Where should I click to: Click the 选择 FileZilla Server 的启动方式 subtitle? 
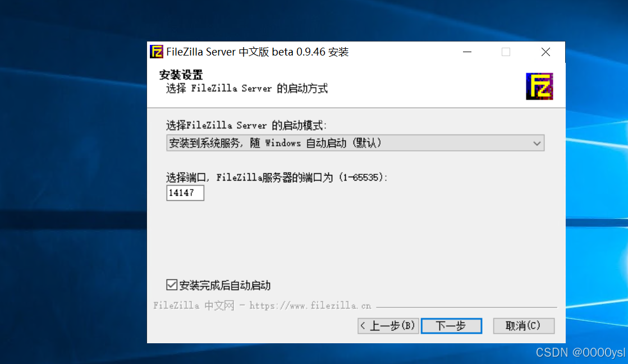pyautogui.click(x=247, y=88)
